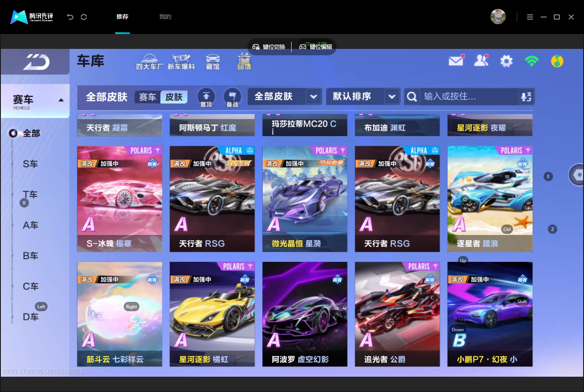Viewport: 584px width, 392px height.
Task: Open the user avatar profile
Action: (x=498, y=17)
